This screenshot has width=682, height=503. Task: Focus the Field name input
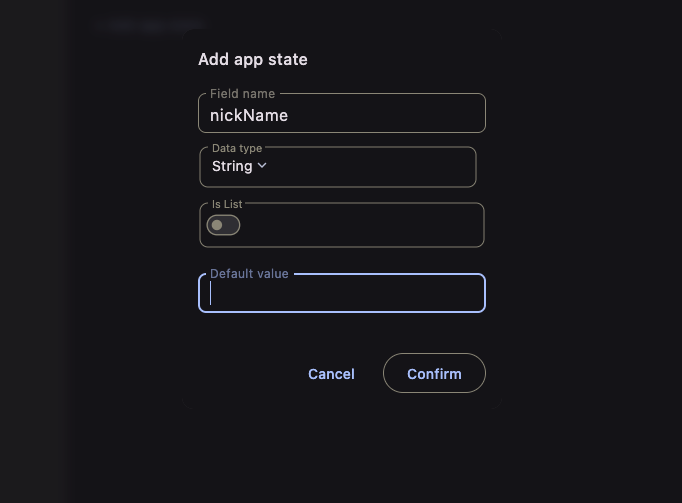[x=342, y=113]
